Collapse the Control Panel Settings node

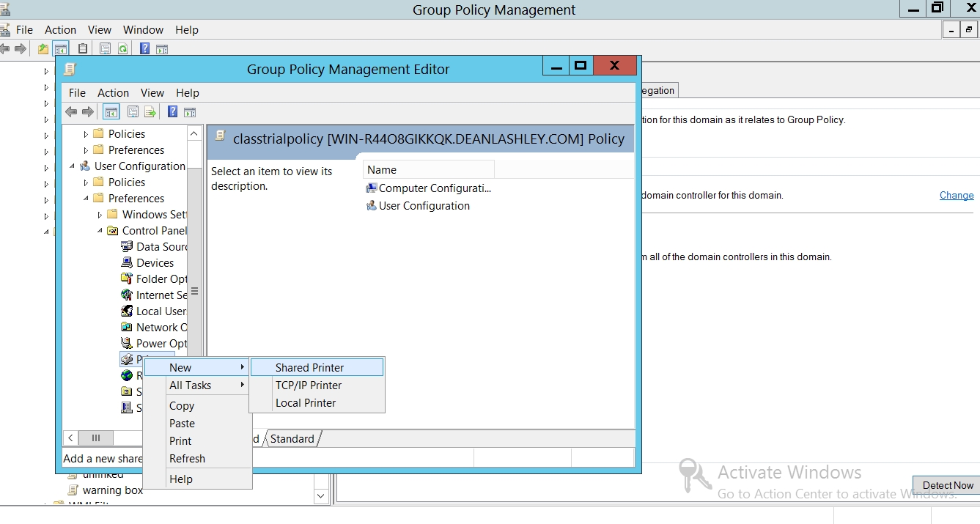tap(100, 231)
